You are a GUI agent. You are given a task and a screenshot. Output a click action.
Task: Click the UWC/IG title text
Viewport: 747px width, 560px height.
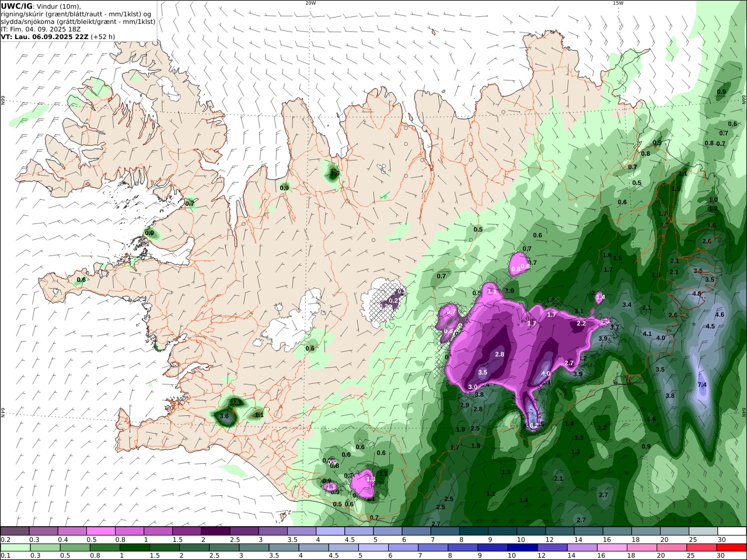16,6
